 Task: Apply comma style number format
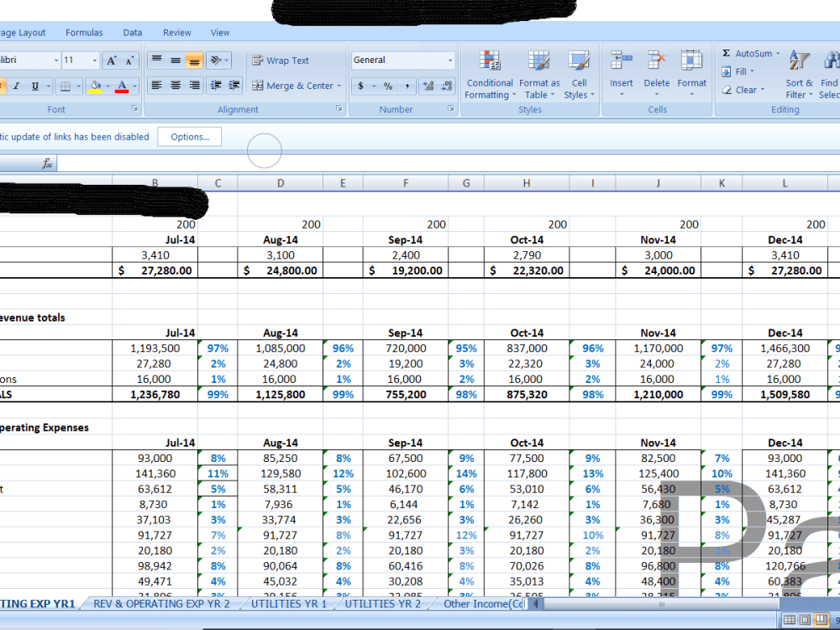point(407,86)
